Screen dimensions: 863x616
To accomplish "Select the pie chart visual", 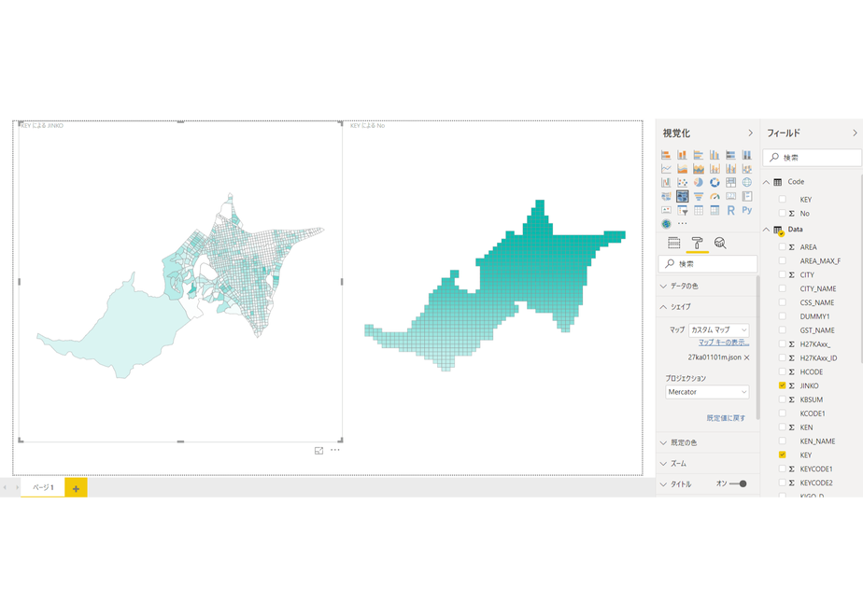I will (699, 182).
